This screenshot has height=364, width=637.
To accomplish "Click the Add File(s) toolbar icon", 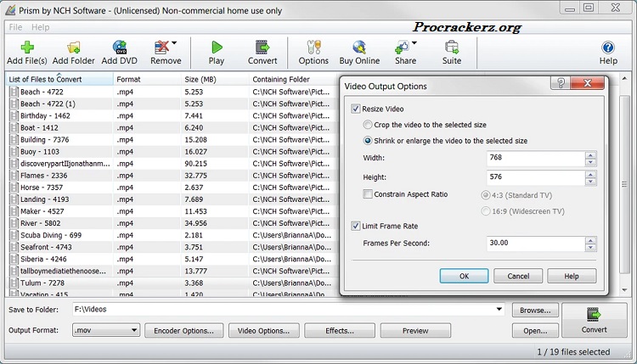I will [x=26, y=48].
